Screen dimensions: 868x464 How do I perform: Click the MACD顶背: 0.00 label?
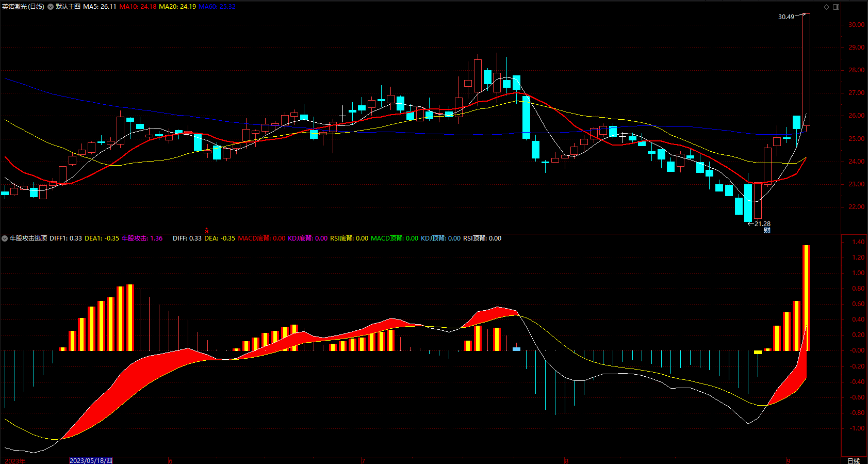pyautogui.click(x=395, y=238)
